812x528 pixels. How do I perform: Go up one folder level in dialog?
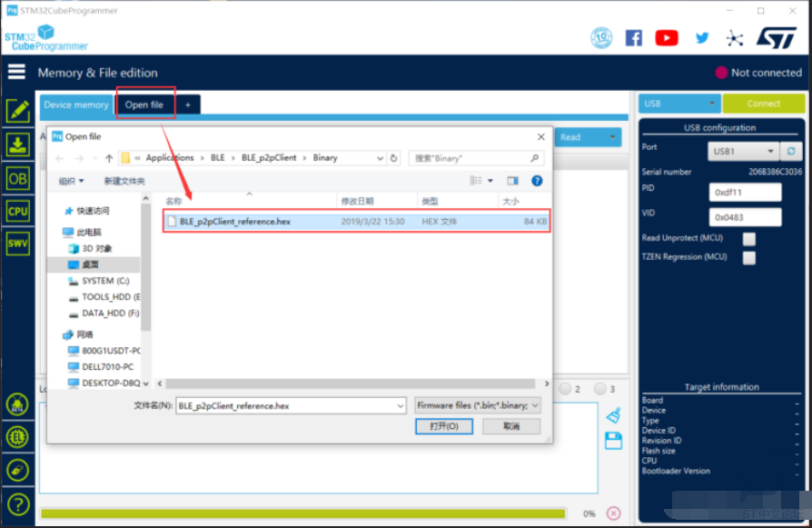[109, 158]
